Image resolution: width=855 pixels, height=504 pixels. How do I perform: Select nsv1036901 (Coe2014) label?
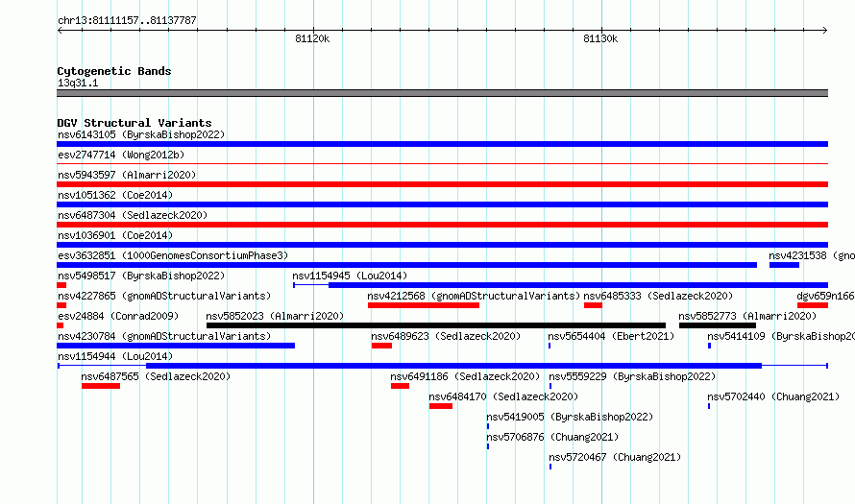[115, 235]
